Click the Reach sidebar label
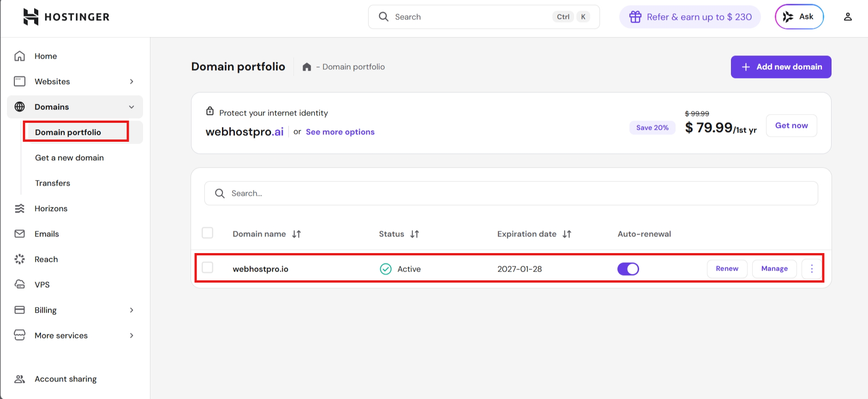Viewport: 868px width, 399px height. 46,259
